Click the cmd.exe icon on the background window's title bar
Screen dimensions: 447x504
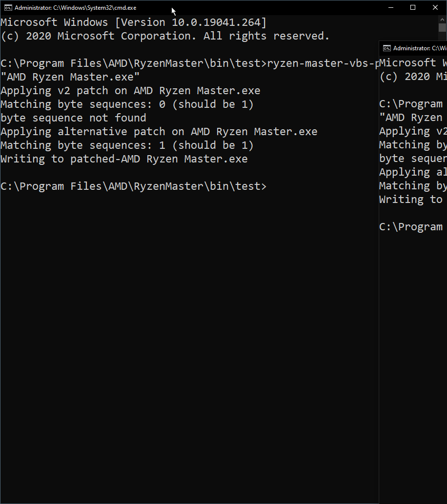386,48
